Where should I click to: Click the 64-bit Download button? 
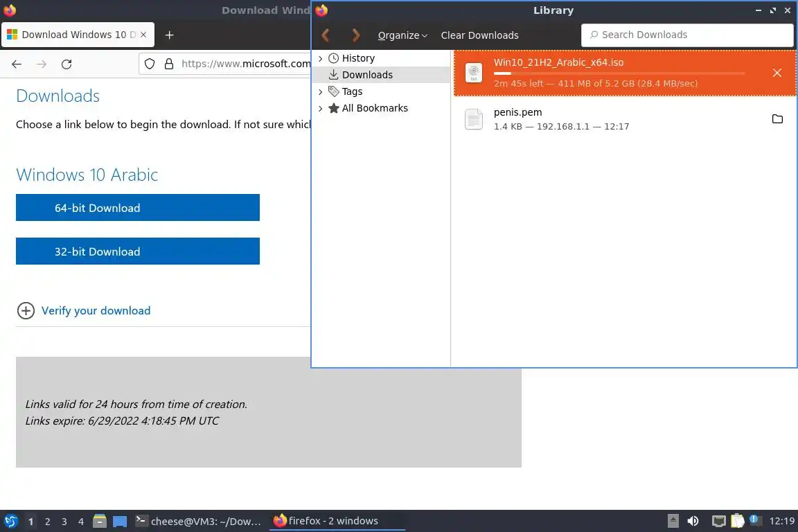[137, 207]
